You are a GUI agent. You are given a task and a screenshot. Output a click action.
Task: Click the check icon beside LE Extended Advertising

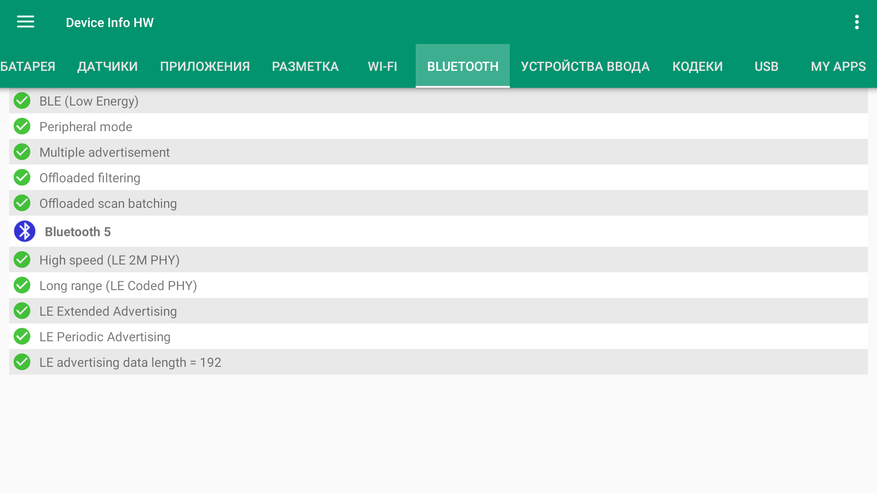(x=22, y=311)
